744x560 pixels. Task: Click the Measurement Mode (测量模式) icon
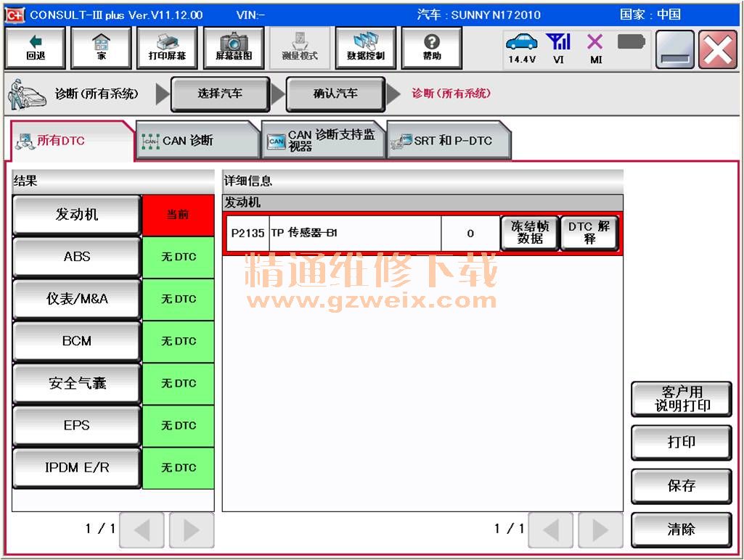(x=300, y=49)
